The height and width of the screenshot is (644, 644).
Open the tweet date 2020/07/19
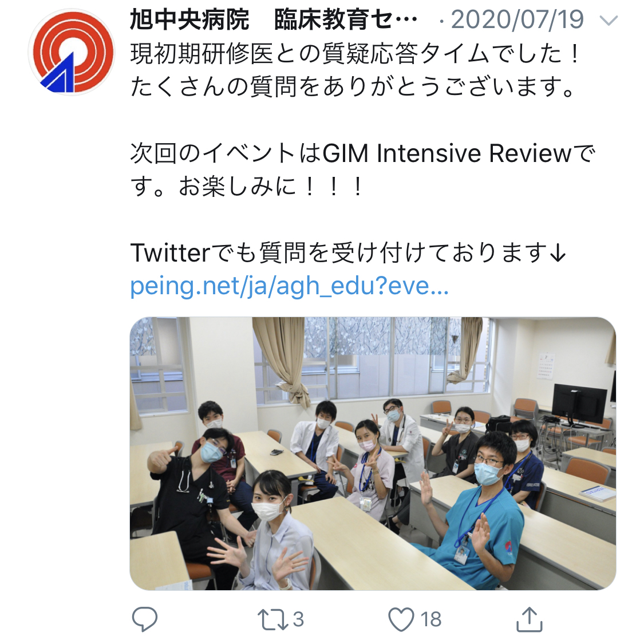517,19
